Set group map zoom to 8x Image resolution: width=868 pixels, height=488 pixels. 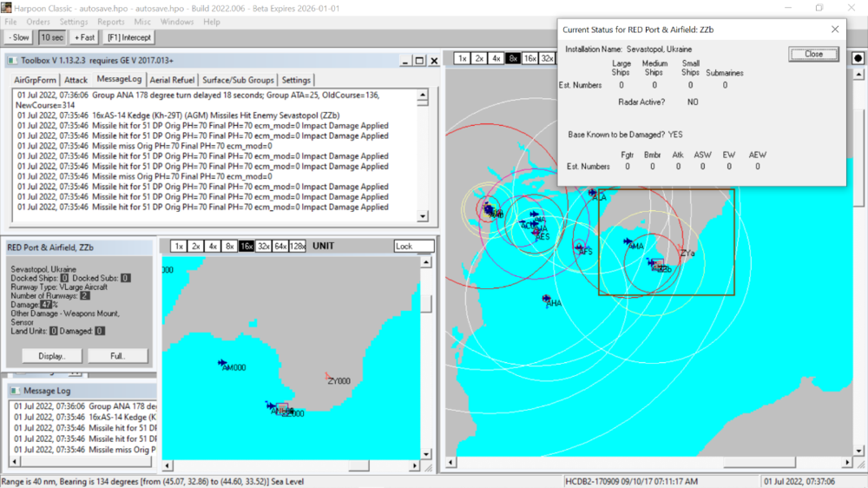(x=513, y=58)
